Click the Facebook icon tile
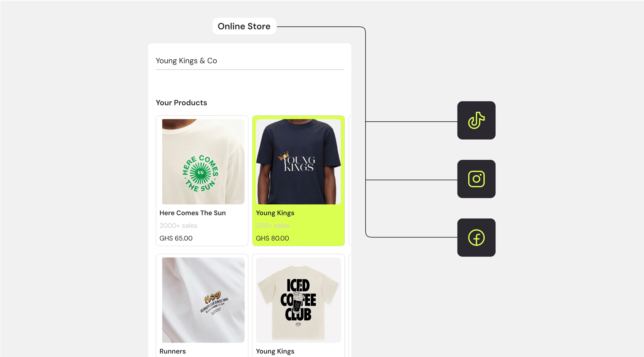This screenshot has height=357, width=644. click(x=476, y=238)
